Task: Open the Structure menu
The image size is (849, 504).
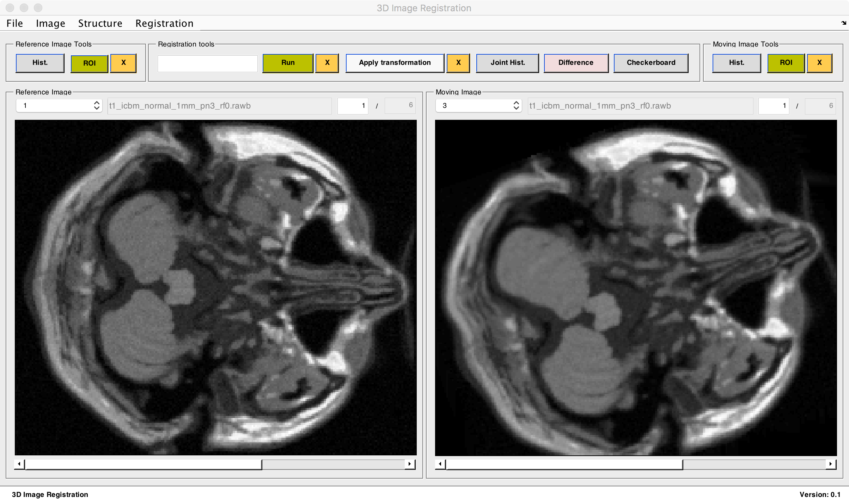Action: (x=100, y=23)
